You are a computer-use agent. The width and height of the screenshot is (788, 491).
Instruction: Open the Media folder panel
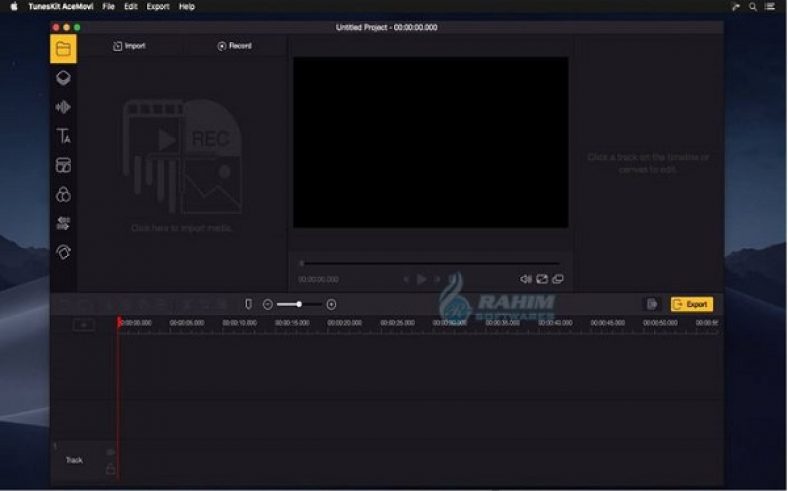coord(63,49)
